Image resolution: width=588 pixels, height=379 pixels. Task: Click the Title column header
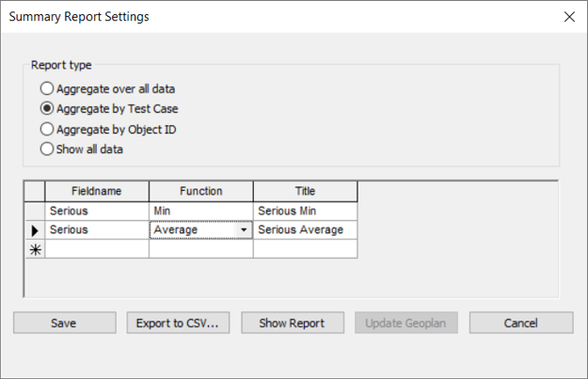[x=305, y=191]
